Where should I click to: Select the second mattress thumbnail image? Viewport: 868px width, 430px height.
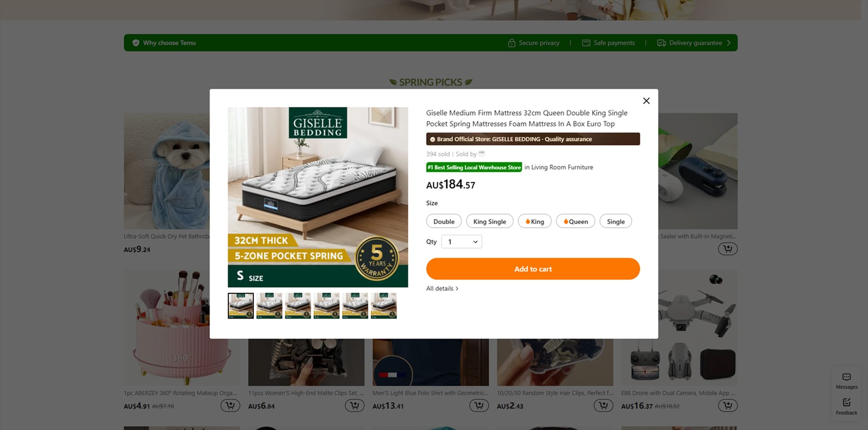pos(269,306)
